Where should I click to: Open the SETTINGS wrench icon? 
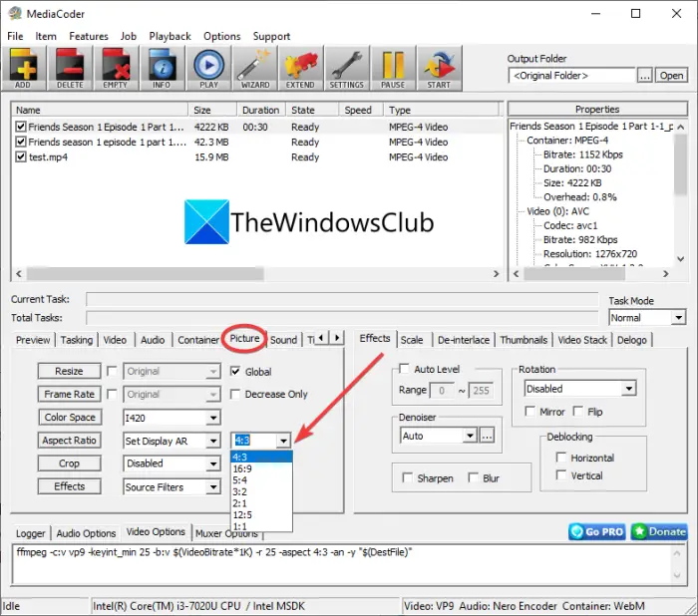point(347,69)
